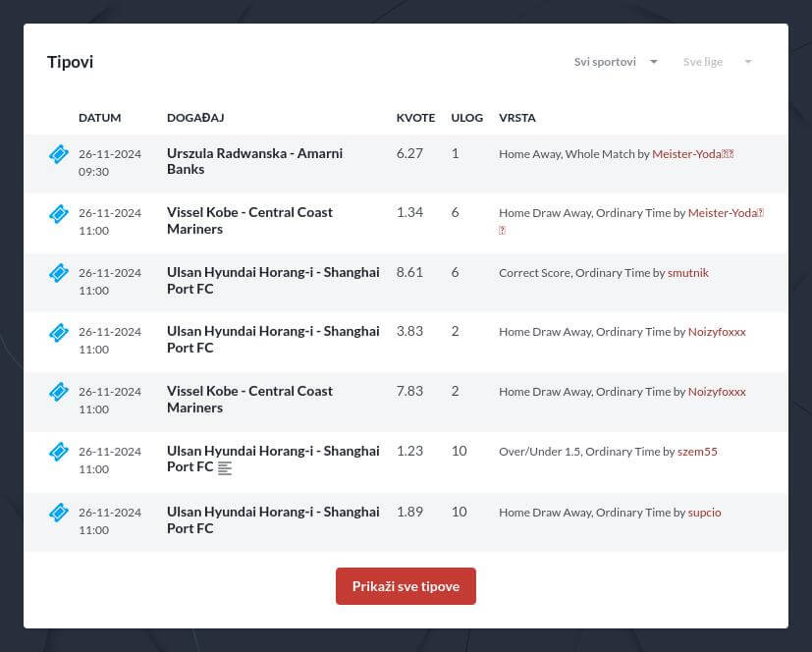This screenshot has height=652, width=812.
Task: Click ticket icon for Urszula Radwanska tip
Action: point(58,155)
